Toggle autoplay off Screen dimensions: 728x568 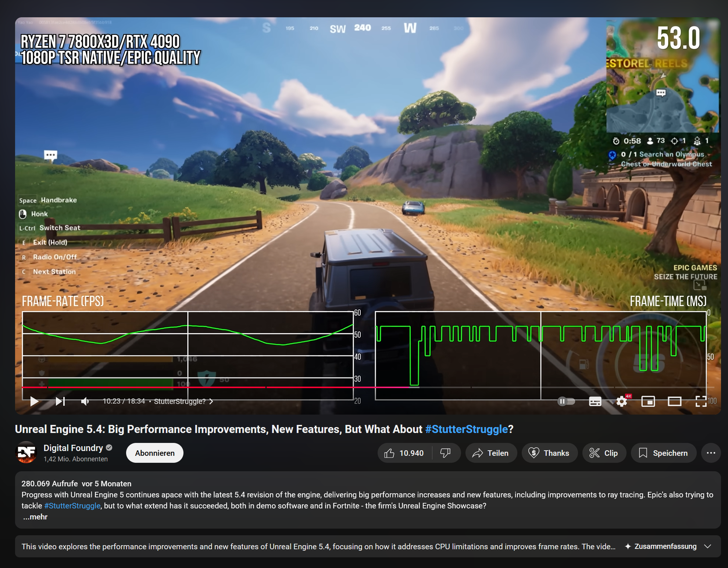pos(565,401)
